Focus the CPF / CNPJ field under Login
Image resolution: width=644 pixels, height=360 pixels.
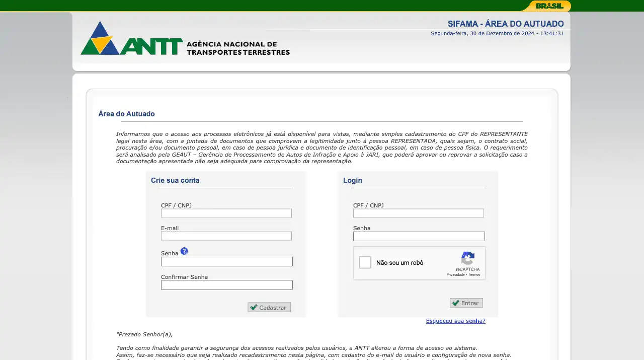coord(418,213)
